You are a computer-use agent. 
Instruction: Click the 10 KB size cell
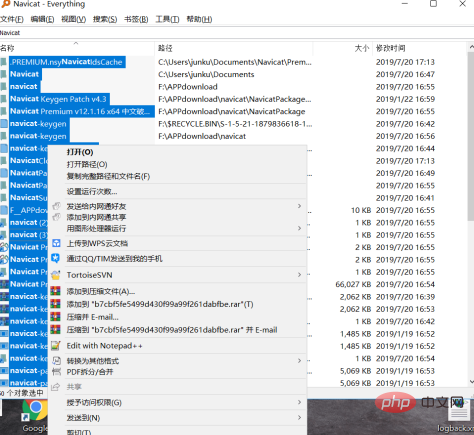tap(361, 210)
